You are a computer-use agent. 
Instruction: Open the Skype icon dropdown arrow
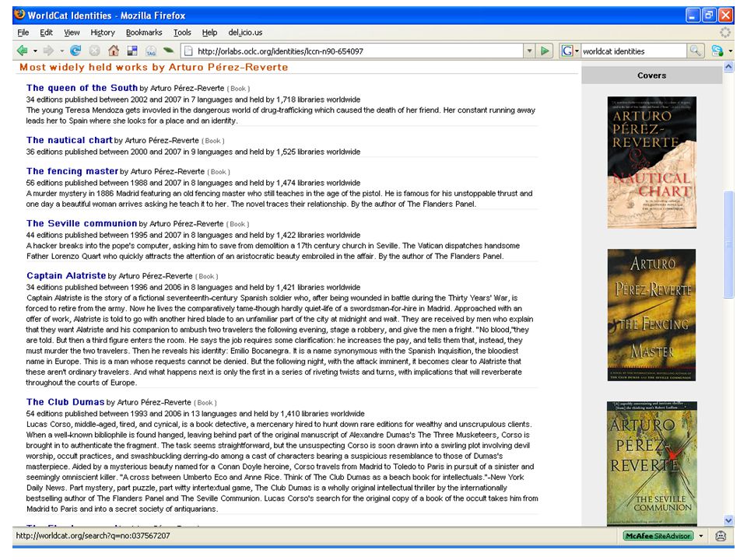(x=731, y=51)
